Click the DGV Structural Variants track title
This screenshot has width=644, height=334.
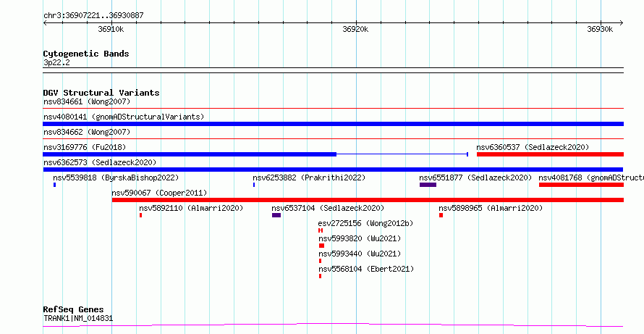point(101,93)
